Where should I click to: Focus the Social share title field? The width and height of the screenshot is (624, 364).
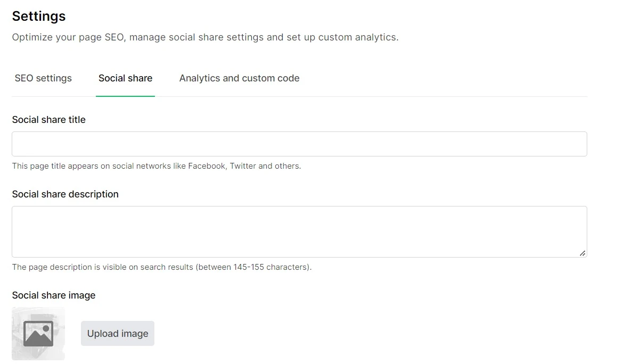tap(299, 144)
